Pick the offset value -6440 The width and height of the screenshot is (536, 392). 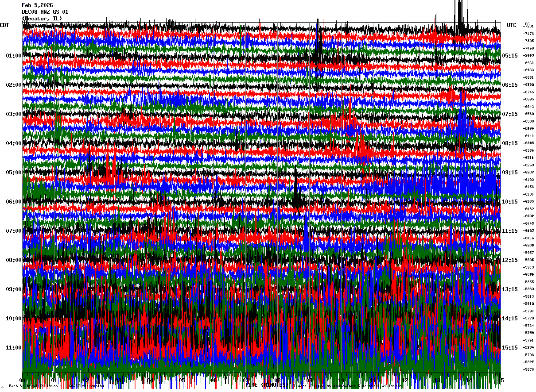click(x=529, y=136)
